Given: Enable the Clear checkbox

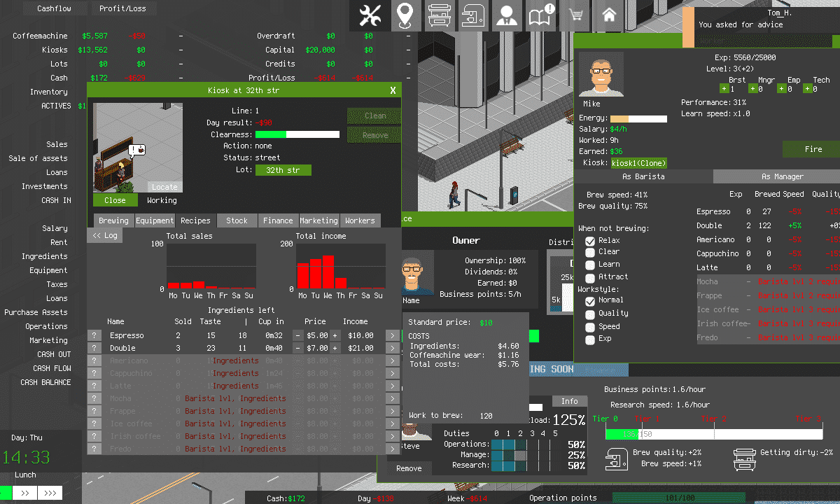Looking at the screenshot, I should click(590, 253).
